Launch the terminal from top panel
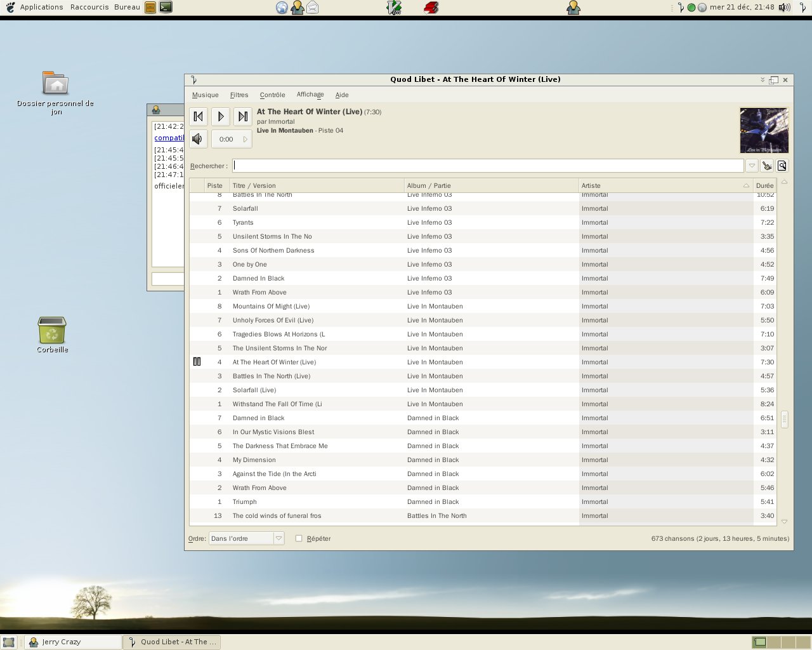 (166, 8)
